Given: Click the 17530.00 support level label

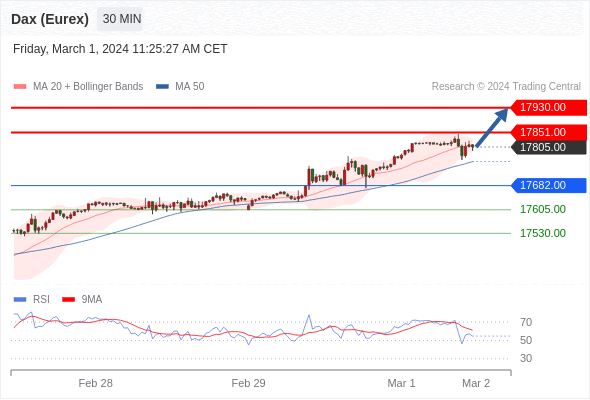Looking at the screenshot, I should click(543, 233).
